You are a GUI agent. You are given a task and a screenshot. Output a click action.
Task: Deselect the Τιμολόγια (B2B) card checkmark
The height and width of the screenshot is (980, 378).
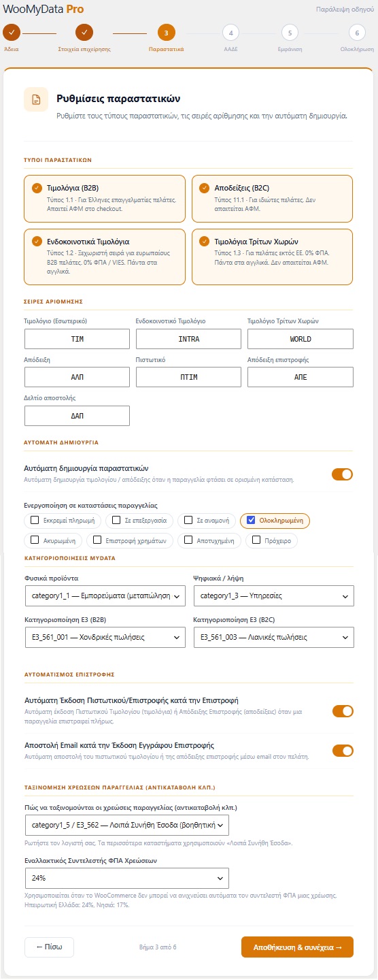point(37,188)
